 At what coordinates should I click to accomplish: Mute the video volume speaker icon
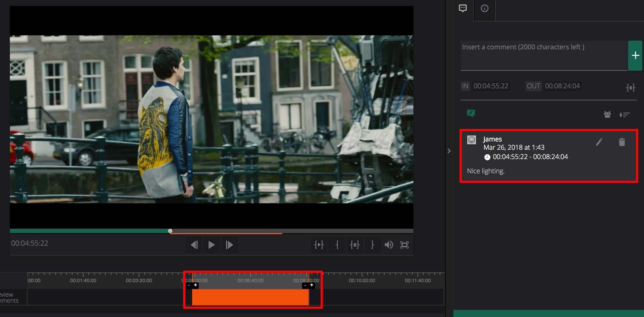(x=389, y=245)
